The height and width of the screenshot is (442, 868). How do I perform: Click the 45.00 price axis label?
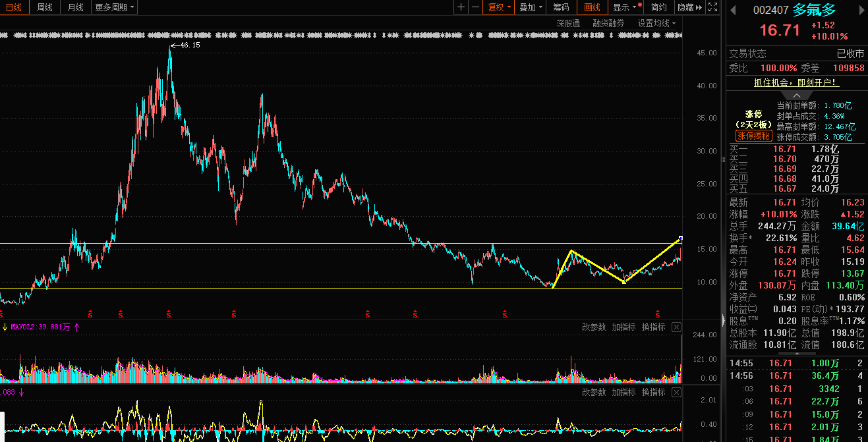point(707,53)
